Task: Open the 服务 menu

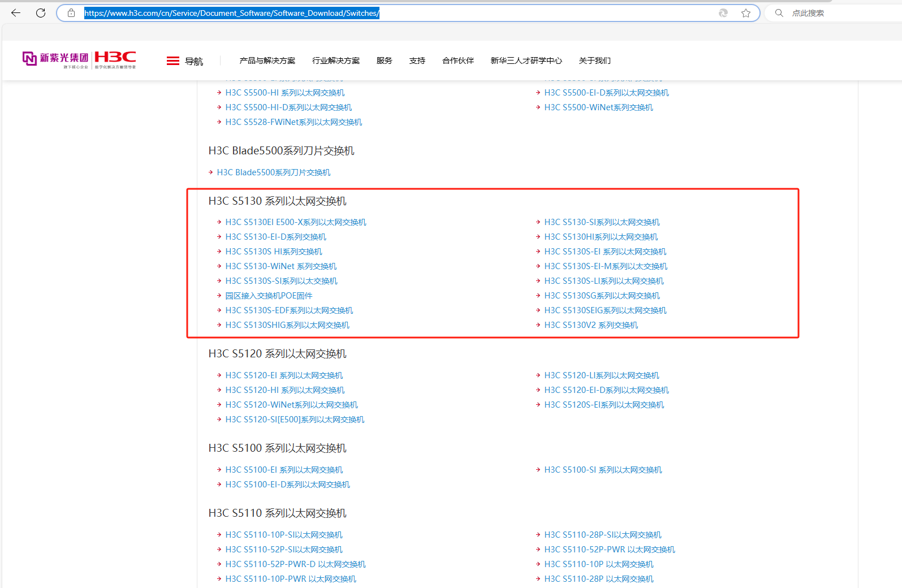Action: click(x=385, y=60)
